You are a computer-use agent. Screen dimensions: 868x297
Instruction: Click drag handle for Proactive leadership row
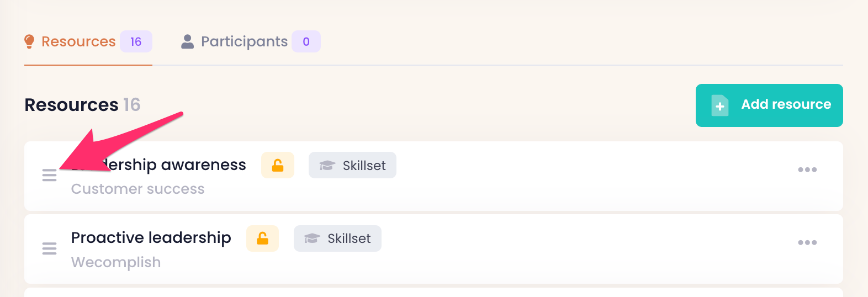click(x=49, y=248)
